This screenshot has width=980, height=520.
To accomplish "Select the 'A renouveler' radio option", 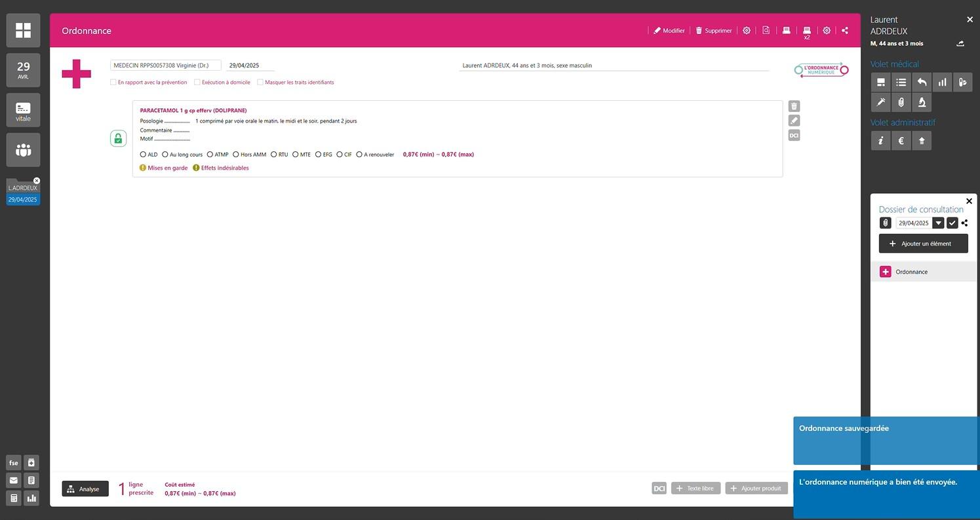I will click(359, 155).
